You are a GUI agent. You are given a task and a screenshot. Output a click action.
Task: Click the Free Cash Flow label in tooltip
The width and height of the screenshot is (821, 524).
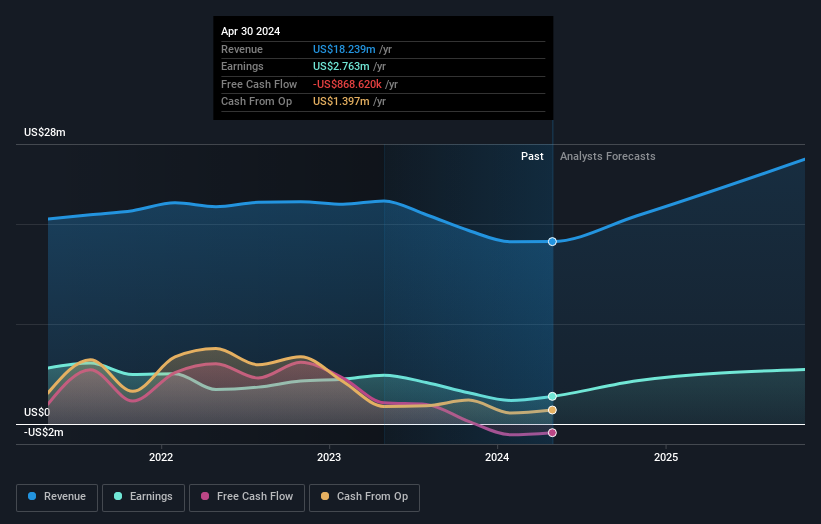coord(259,84)
